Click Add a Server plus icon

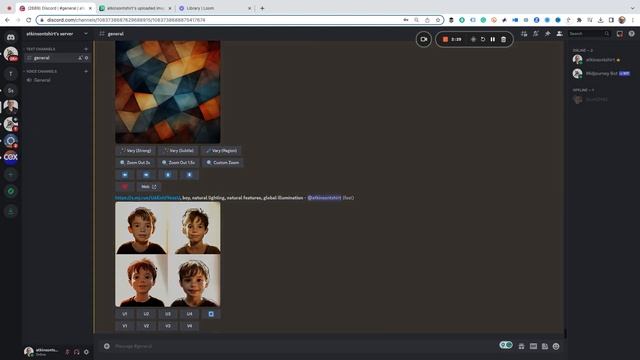pyautogui.click(x=11, y=175)
